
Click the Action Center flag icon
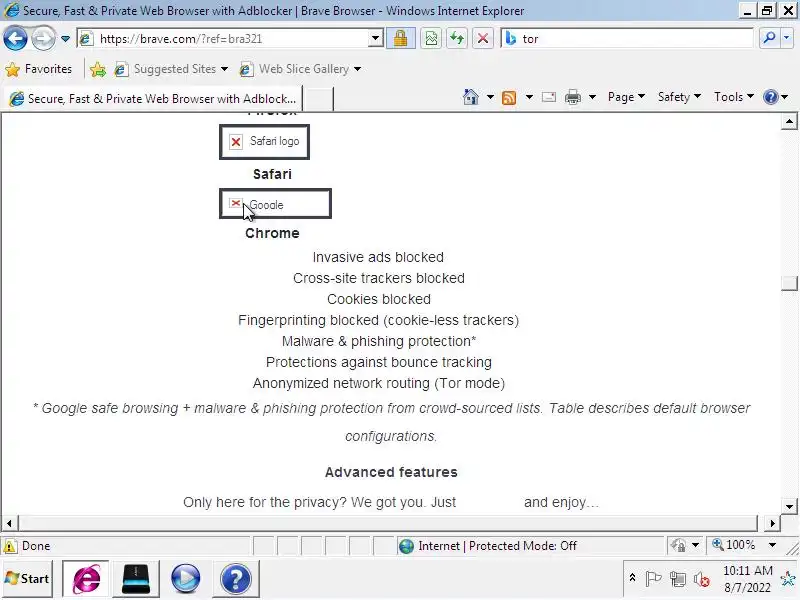653,579
